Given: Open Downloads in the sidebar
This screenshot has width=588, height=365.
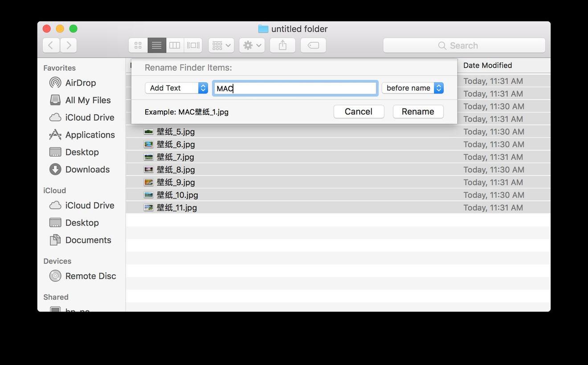Looking at the screenshot, I should tap(87, 170).
